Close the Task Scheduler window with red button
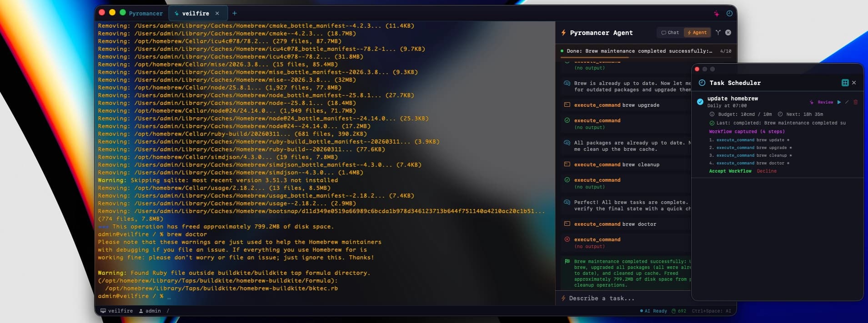This screenshot has width=868, height=323. point(697,69)
